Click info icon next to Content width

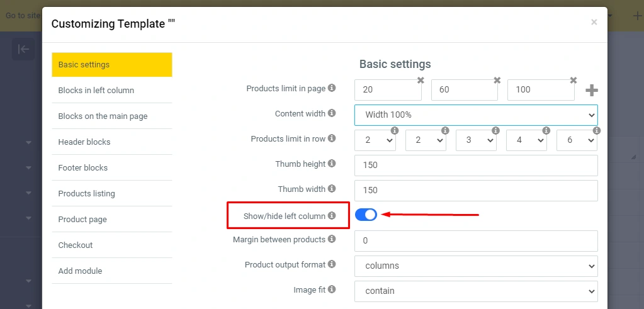[332, 114]
